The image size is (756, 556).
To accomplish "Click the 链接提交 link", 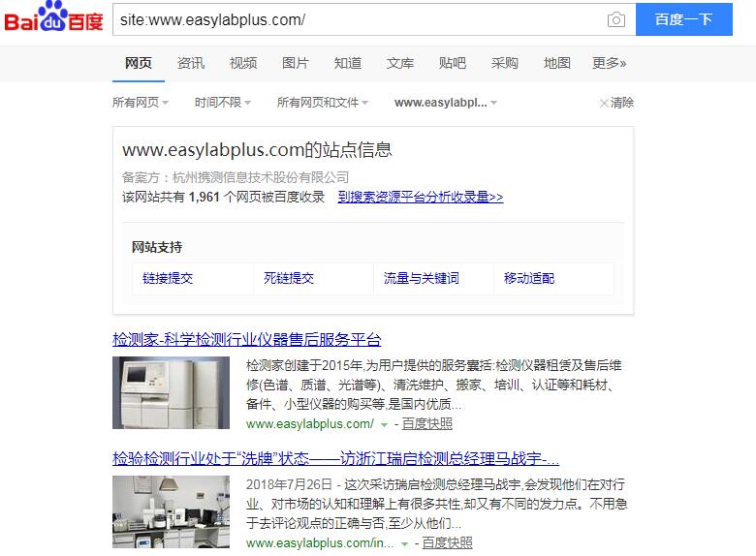I will [168, 278].
